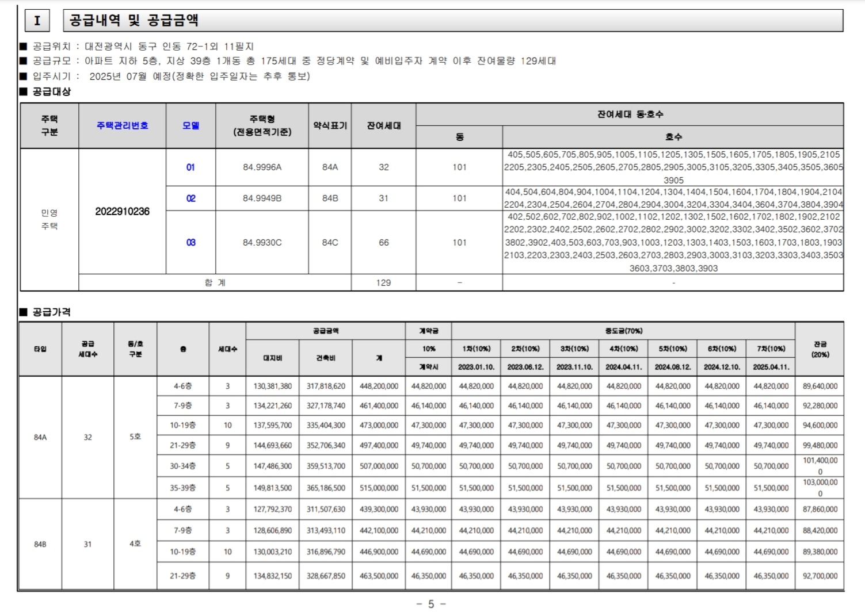Screen dimensions: 865x616
Task: Click the blue 주택관리번호 header link
Action: pos(122,125)
